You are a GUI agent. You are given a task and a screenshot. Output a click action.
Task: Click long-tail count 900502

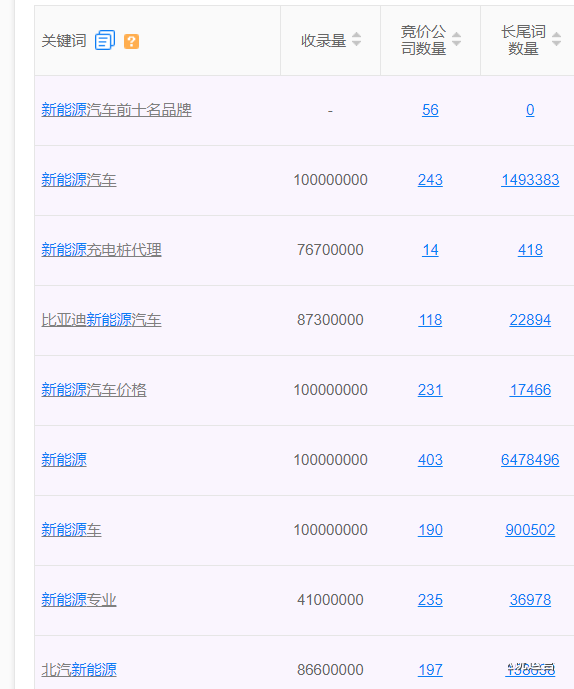click(x=530, y=529)
